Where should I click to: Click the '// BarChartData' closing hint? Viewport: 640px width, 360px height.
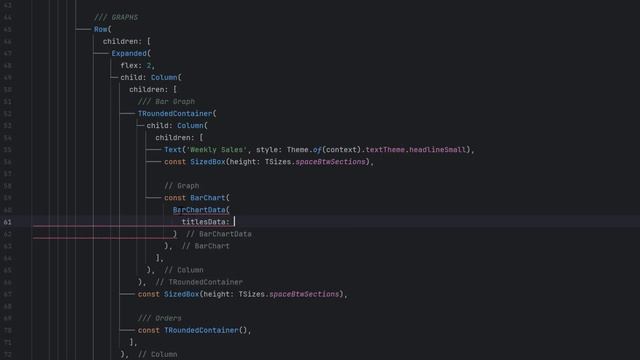click(219, 234)
